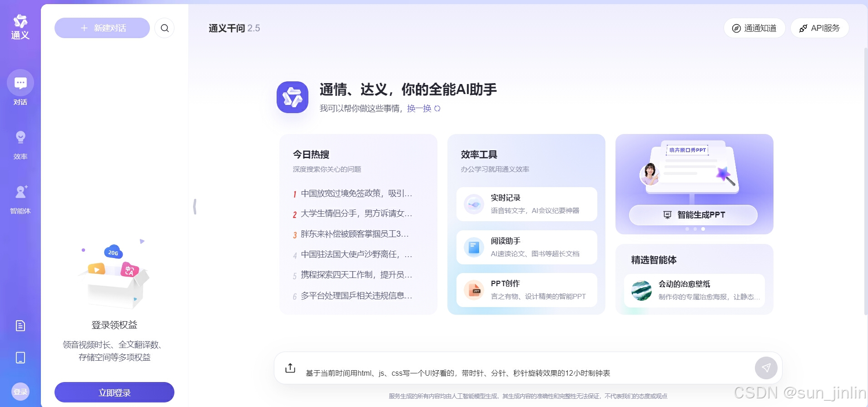Open hot search item 6 多平台处理国乒
The image size is (868, 407).
353,296
